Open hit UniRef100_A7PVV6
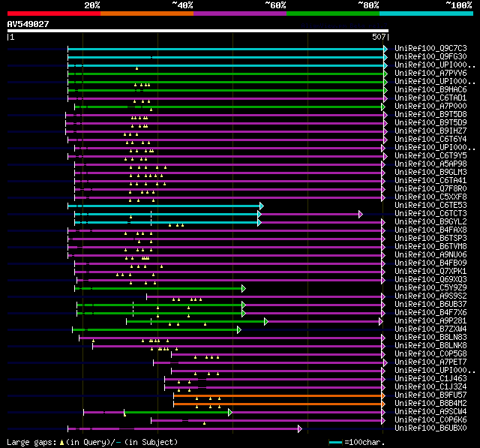The height and width of the screenshot is (448, 480). point(430,74)
